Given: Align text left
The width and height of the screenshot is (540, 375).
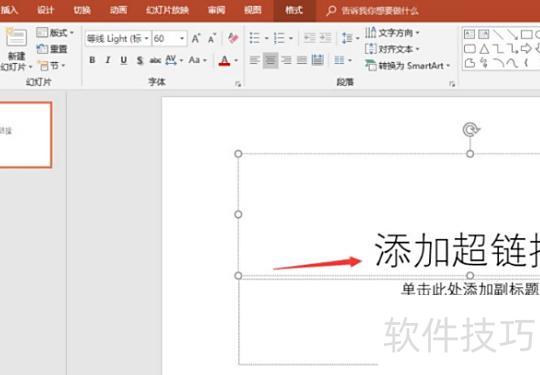Looking at the screenshot, I should [255, 60].
